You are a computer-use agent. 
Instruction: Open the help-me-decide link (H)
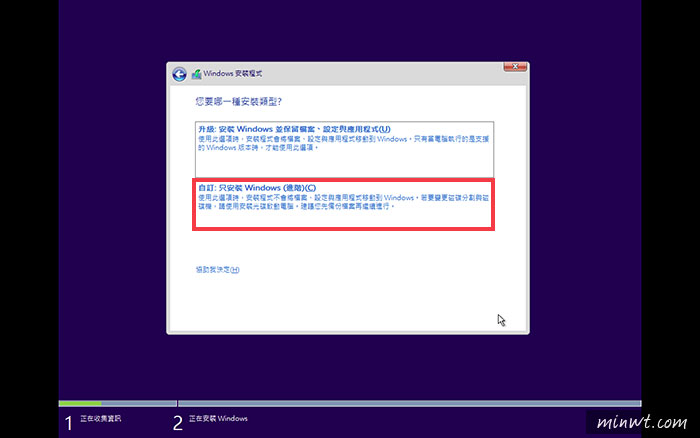[x=217, y=270]
